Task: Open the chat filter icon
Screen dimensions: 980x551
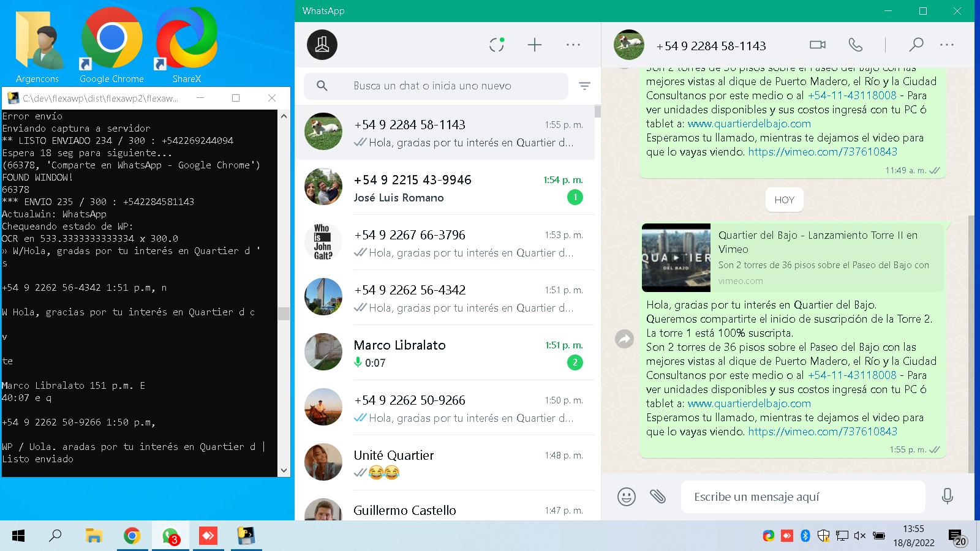Action: click(584, 86)
